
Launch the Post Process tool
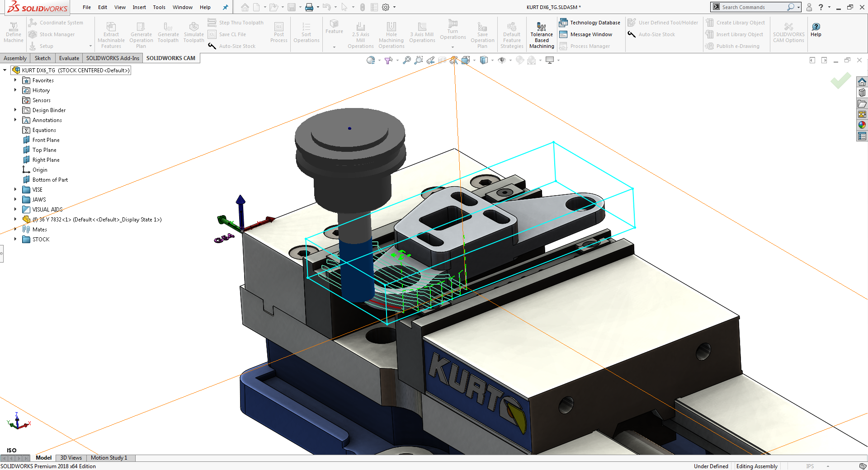278,32
